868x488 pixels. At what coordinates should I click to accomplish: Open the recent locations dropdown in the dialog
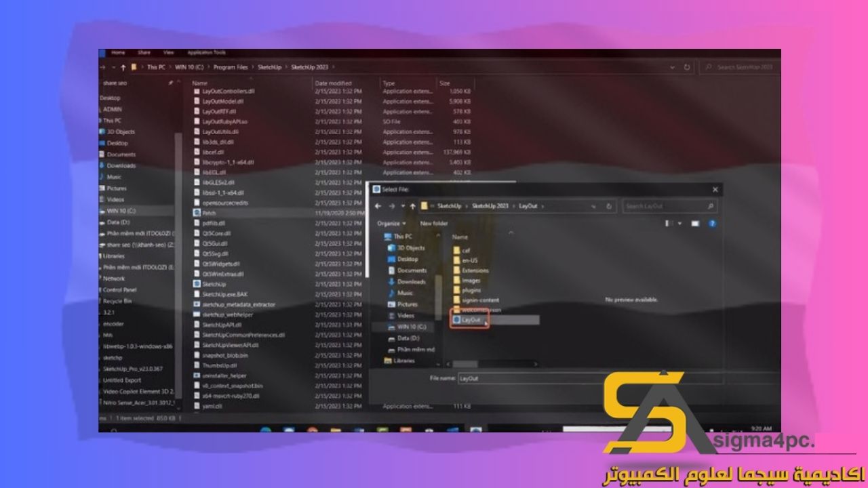402,206
